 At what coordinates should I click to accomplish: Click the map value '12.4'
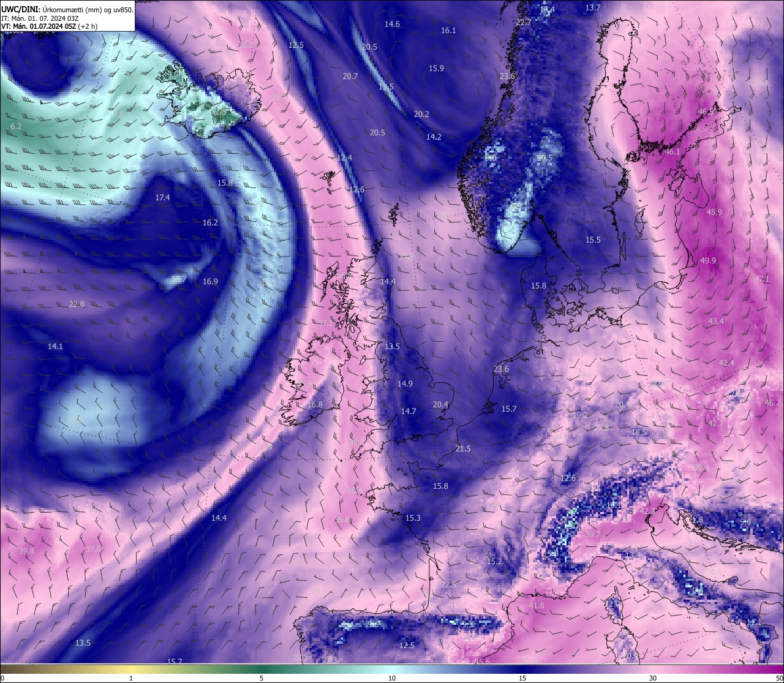tap(345, 158)
